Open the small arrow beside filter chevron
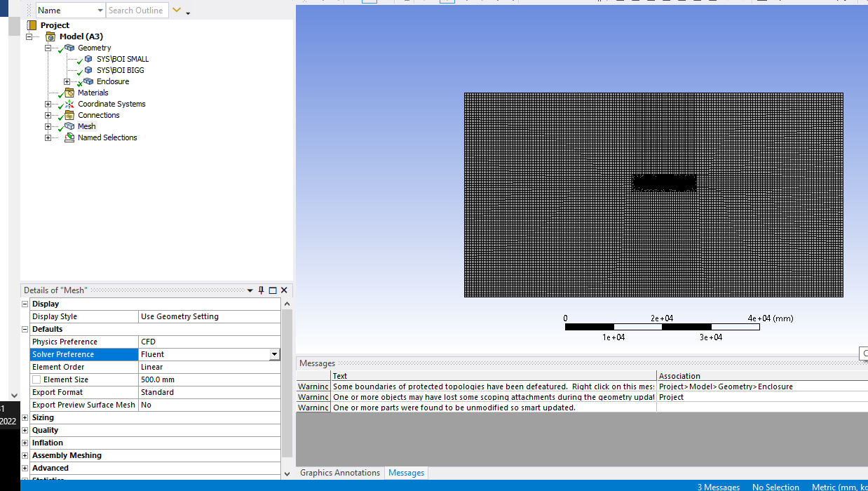 (x=188, y=13)
